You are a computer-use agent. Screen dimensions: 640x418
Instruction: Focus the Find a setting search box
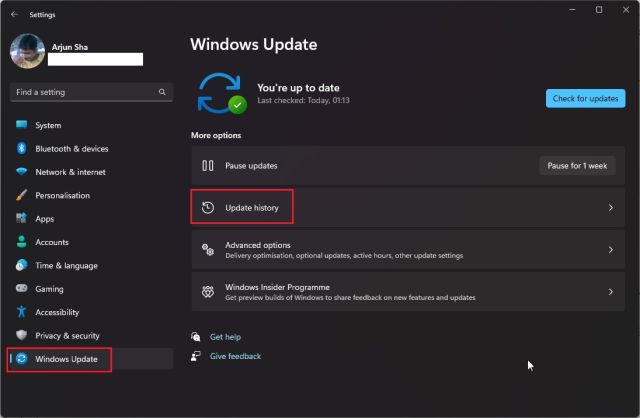tap(91, 92)
